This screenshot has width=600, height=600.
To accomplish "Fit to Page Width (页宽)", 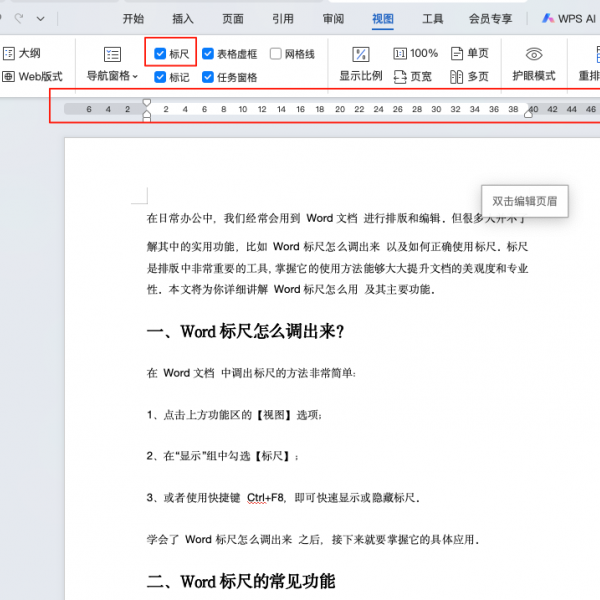I will [x=414, y=76].
